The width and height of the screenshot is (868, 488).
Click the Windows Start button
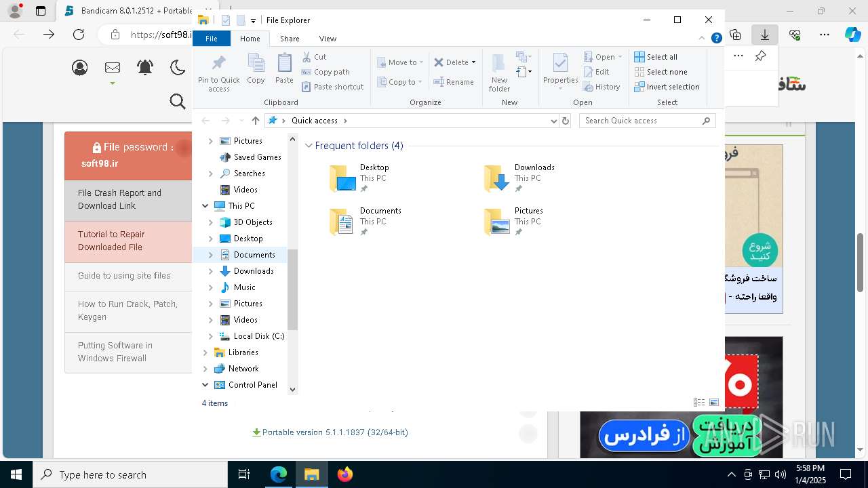[16, 474]
